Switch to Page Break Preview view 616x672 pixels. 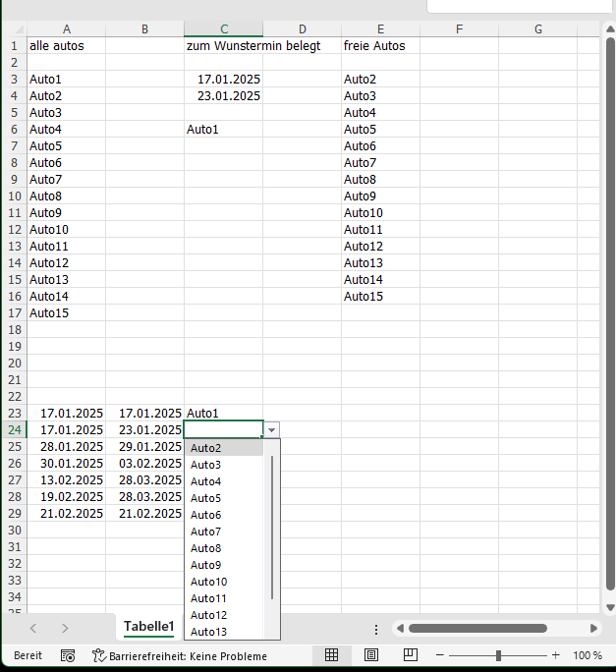411,655
